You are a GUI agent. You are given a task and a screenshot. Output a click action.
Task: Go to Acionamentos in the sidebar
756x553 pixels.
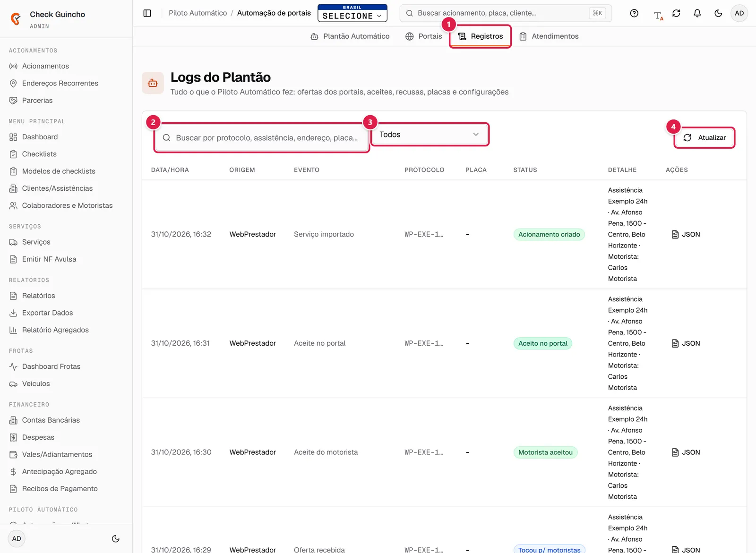click(x=66, y=66)
